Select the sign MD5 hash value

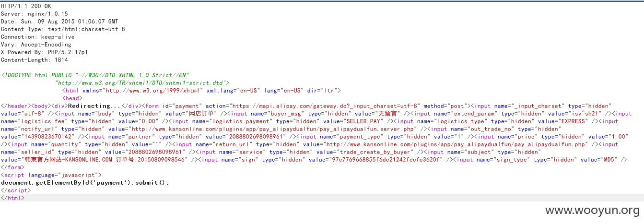tap(386, 160)
